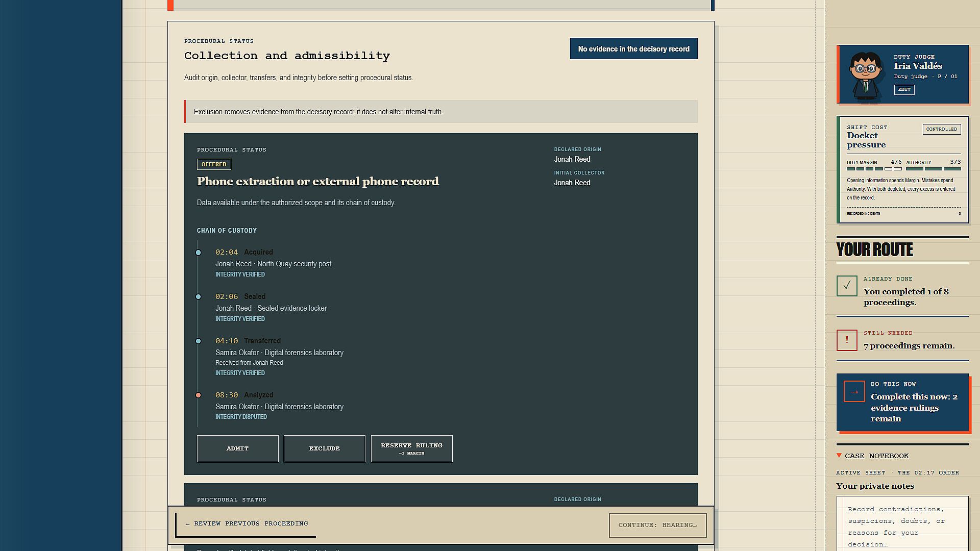Image resolution: width=980 pixels, height=551 pixels.
Task: Click the 'Iria Valdés' name
Action: (918, 66)
